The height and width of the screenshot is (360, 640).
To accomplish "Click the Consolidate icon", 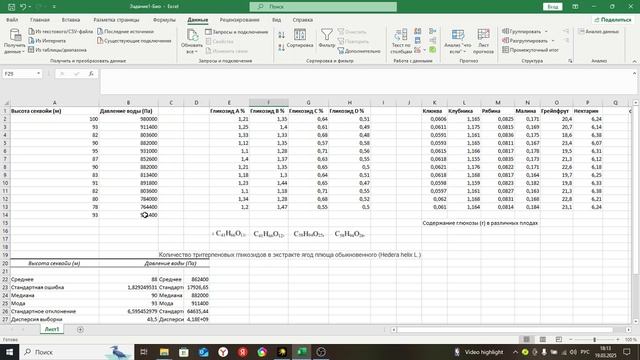I will [x=433, y=31].
